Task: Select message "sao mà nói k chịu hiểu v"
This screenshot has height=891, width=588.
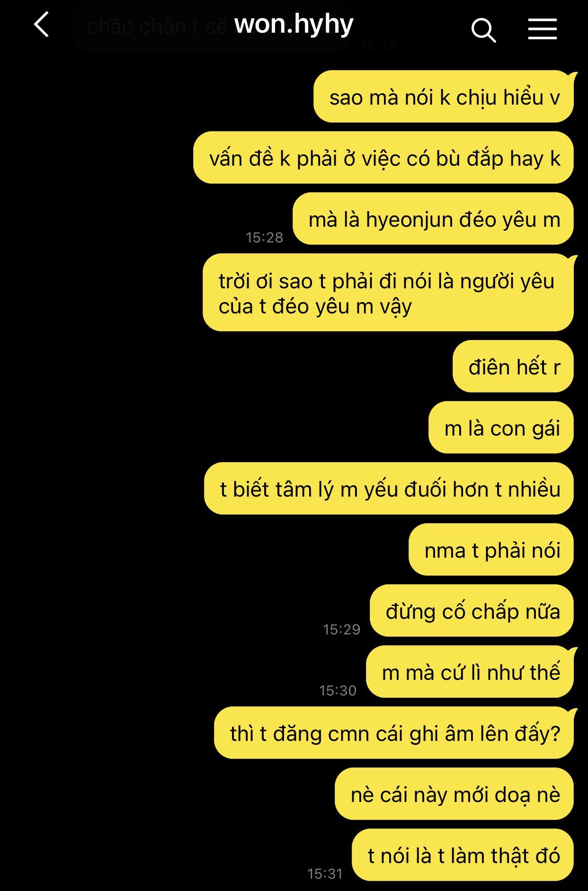Action: pos(444,97)
